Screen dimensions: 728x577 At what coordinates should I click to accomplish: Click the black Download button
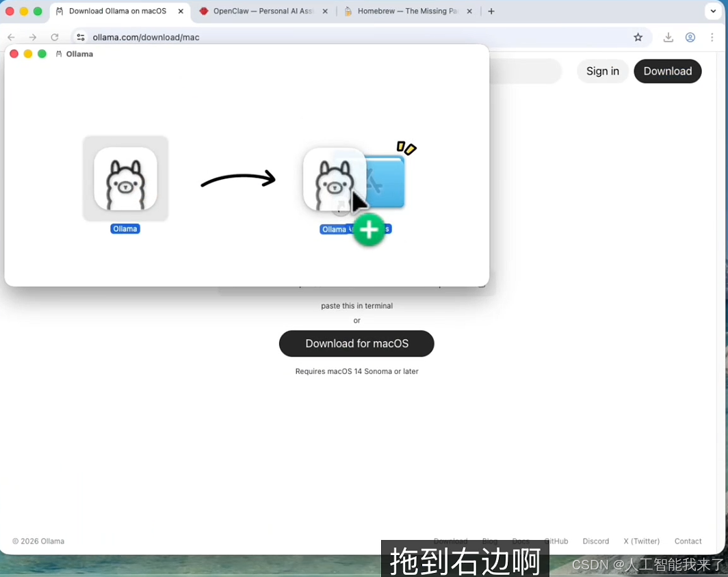pyautogui.click(x=667, y=71)
